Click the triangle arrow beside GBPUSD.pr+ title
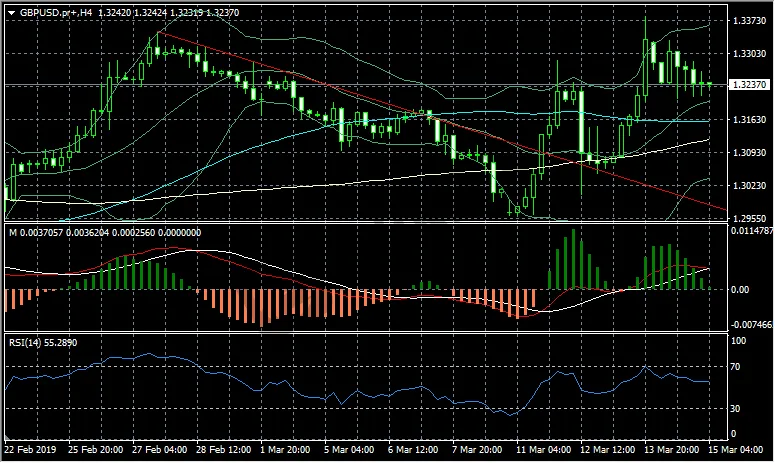 (x=12, y=13)
